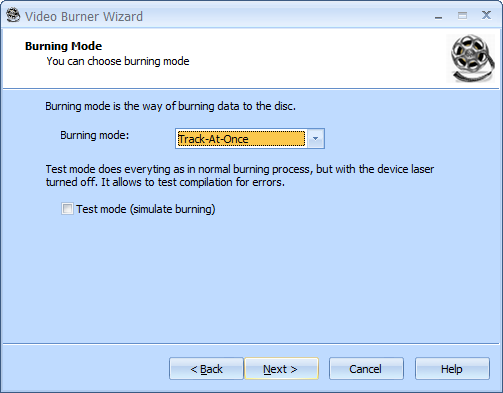Click 'You can choose burning mode' subtitle
The image size is (503, 393).
pos(118,61)
